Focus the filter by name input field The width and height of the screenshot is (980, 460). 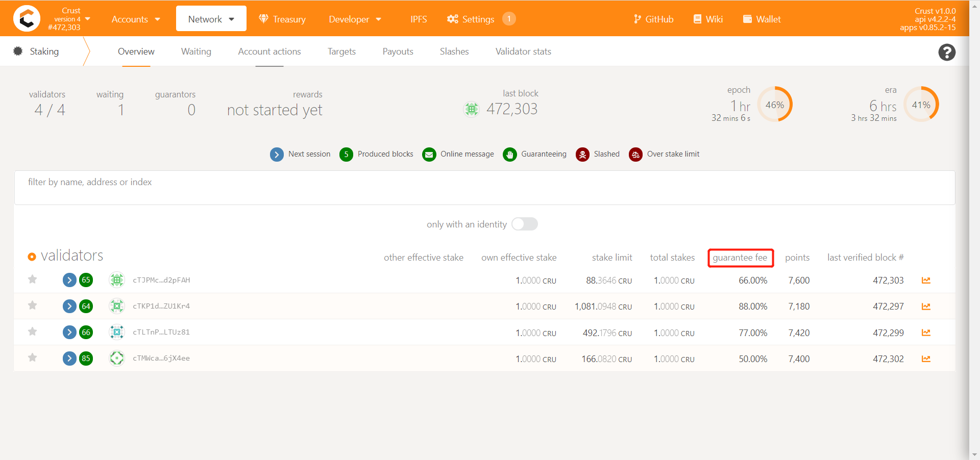click(x=484, y=188)
